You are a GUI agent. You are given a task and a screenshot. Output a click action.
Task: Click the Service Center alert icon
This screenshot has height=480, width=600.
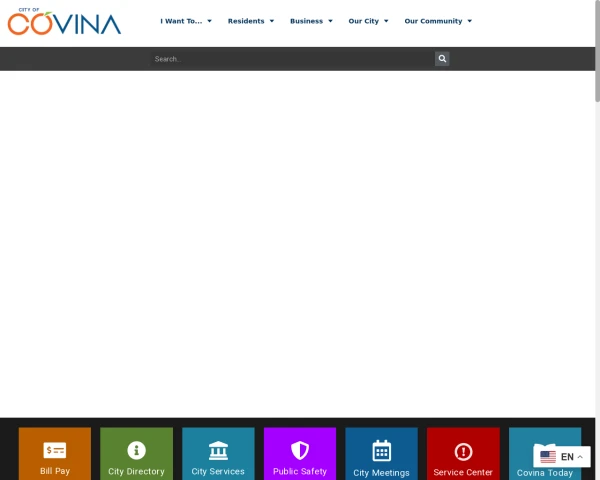[463, 452]
